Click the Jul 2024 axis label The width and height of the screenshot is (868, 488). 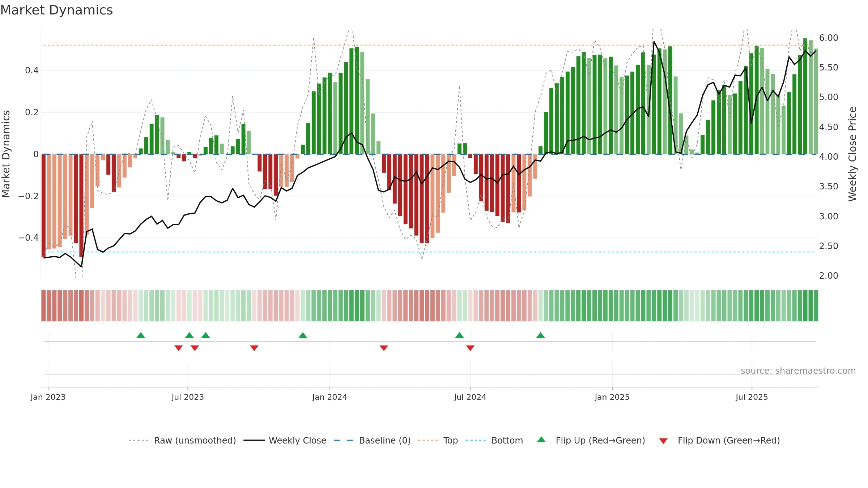point(470,397)
